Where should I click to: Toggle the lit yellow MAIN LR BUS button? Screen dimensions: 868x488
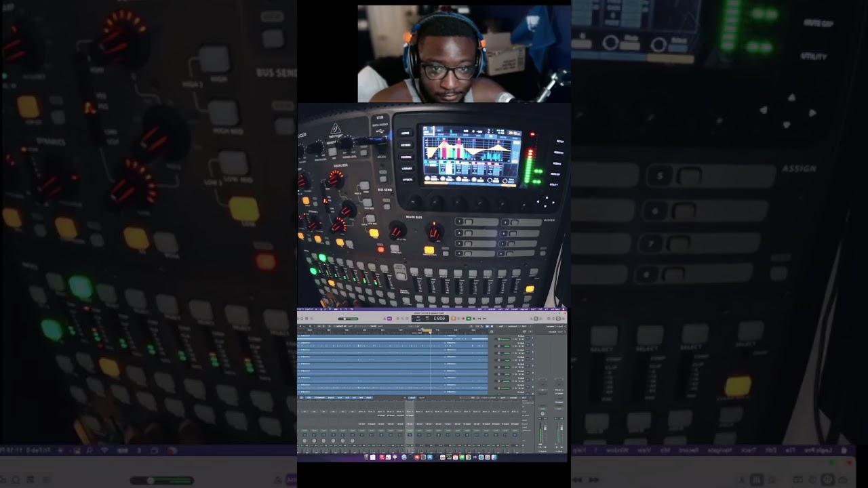[429, 250]
